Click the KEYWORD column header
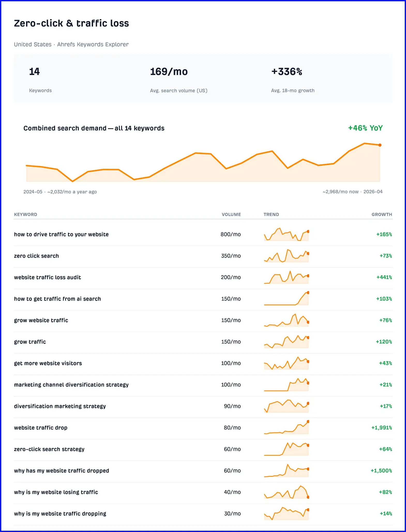Screen dimensions: 406x532 pos(26,215)
